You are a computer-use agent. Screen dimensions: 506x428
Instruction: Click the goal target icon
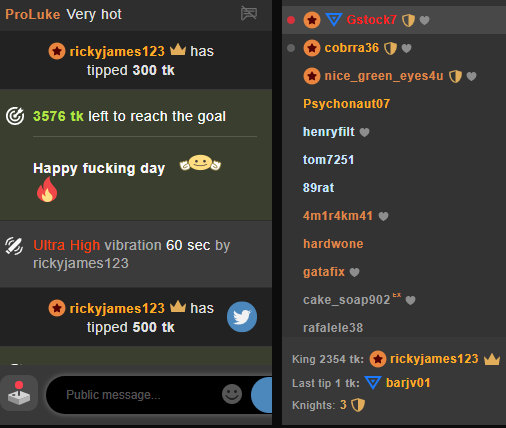click(x=15, y=116)
